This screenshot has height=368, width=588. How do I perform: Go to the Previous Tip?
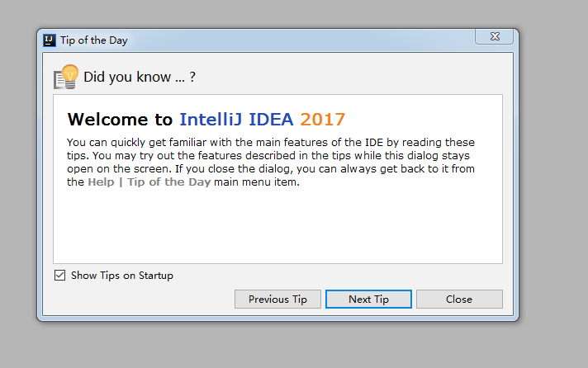277,299
